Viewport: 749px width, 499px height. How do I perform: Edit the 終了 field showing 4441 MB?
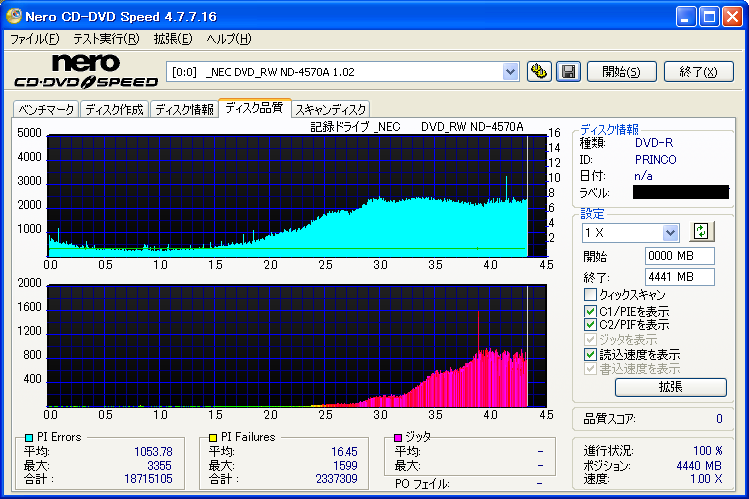click(680, 277)
